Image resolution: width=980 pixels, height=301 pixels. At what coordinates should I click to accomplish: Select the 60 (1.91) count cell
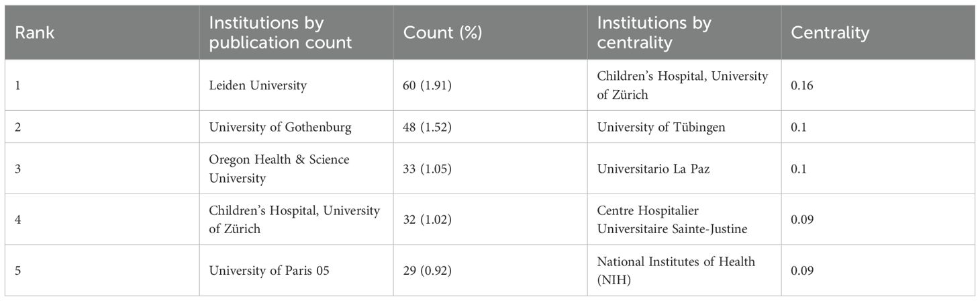coord(428,85)
